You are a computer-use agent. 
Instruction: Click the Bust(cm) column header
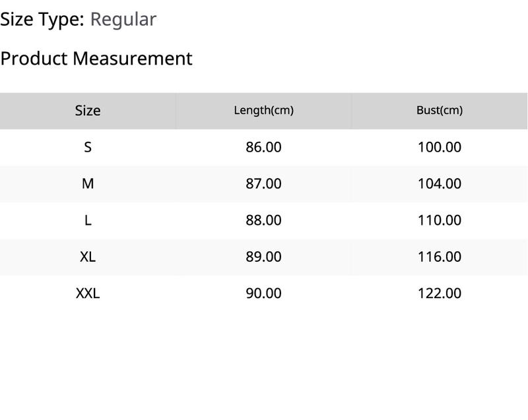tap(440, 111)
